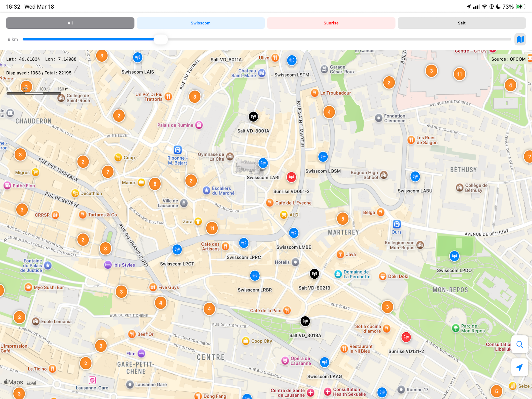Tap the search magnifier button
The width and height of the screenshot is (532, 399).
click(x=520, y=344)
